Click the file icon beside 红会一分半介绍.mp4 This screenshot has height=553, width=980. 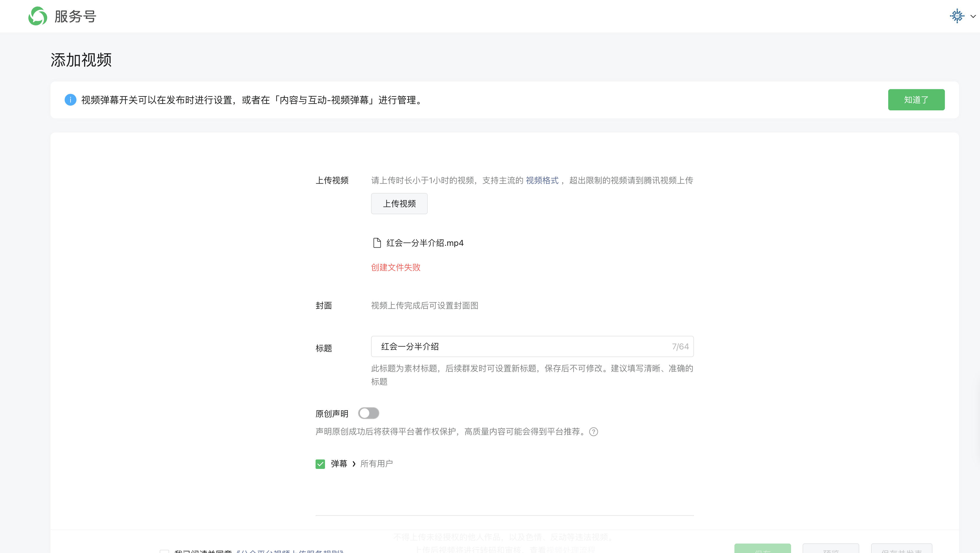tap(377, 243)
